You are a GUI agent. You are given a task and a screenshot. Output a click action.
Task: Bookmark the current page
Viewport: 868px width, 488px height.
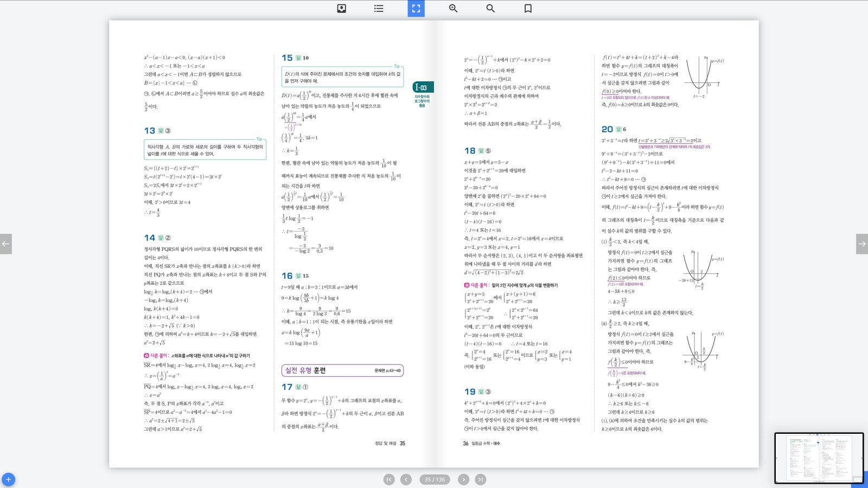point(528,9)
